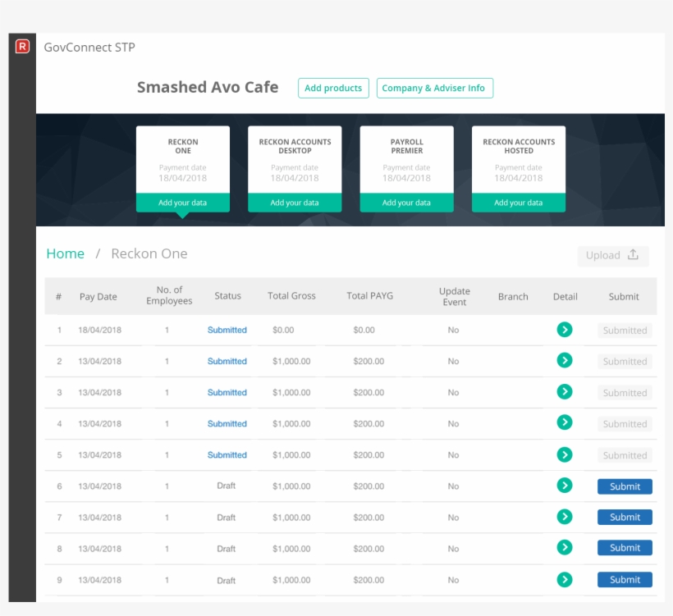Open Company & Adviser Info
Image resolution: width=673 pixels, height=616 pixels.
pyautogui.click(x=434, y=88)
